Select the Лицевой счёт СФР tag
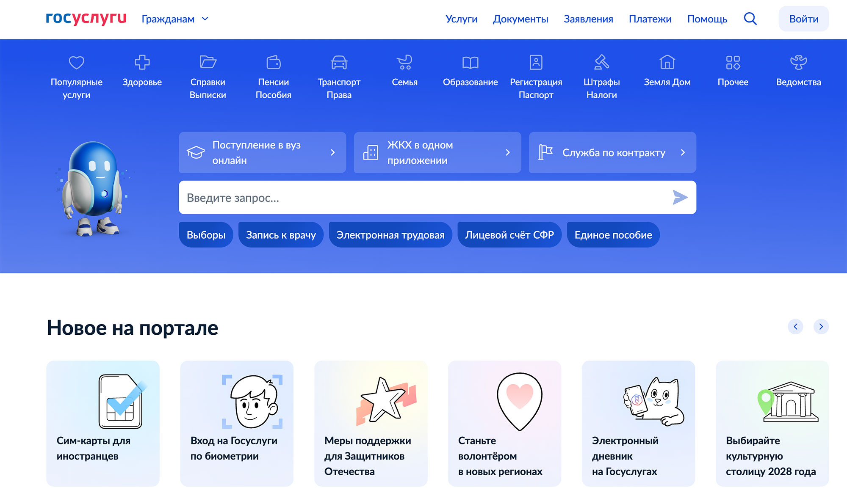 (x=509, y=235)
